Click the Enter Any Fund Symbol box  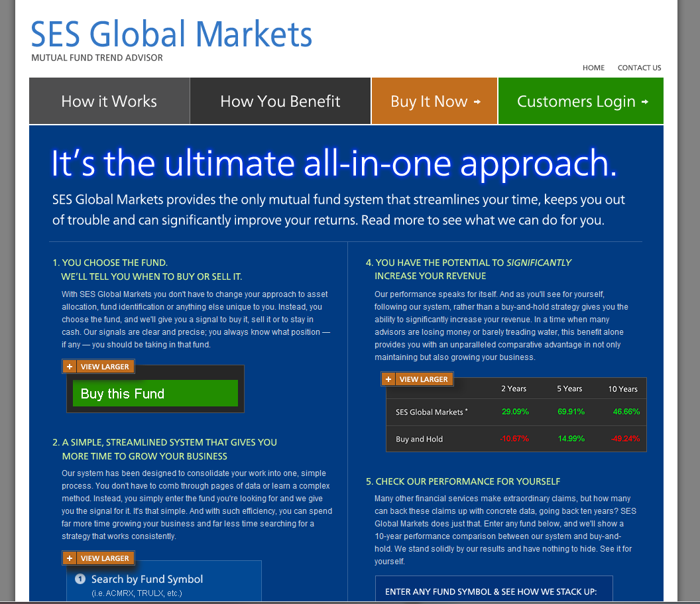491,590
